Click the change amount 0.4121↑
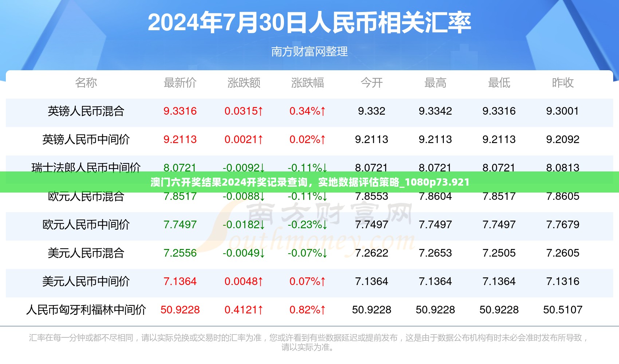This screenshot has width=619, height=364. pyautogui.click(x=244, y=310)
